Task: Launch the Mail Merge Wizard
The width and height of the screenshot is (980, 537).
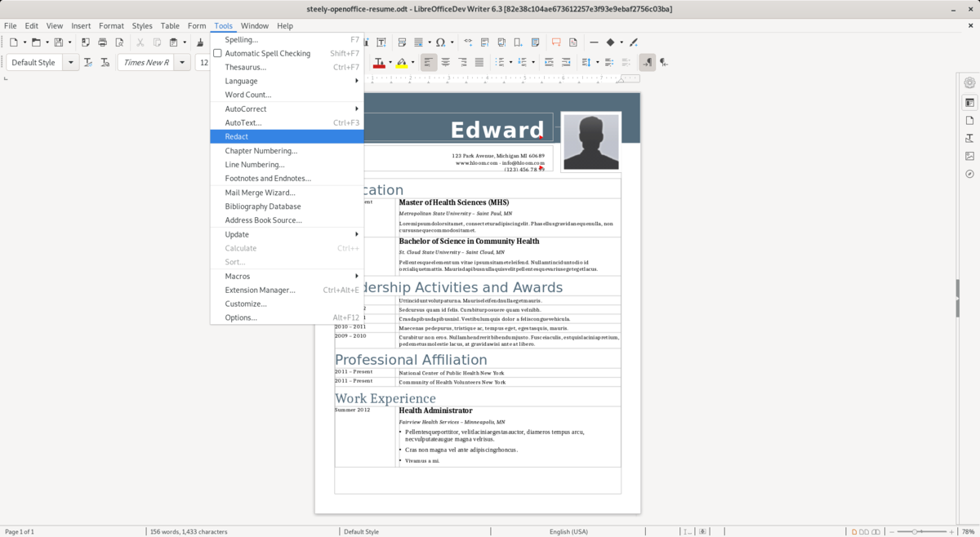Action: (258, 192)
